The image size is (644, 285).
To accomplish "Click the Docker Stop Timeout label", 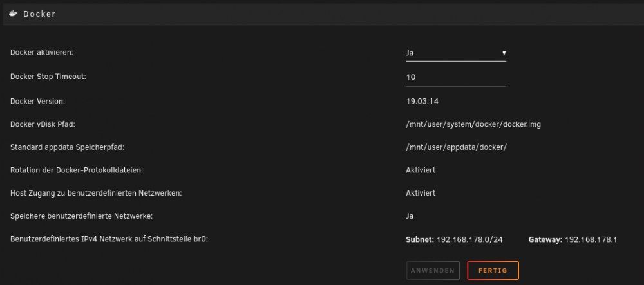I will [48, 77].
